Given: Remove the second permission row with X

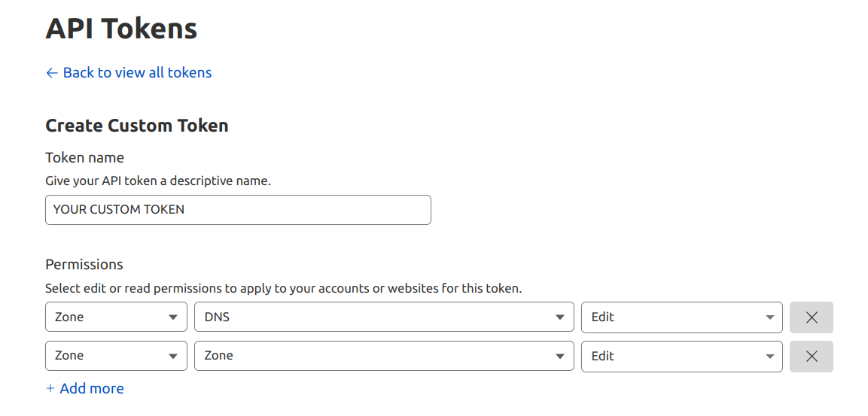Looking at the screenshot, I should pos(812,356).
